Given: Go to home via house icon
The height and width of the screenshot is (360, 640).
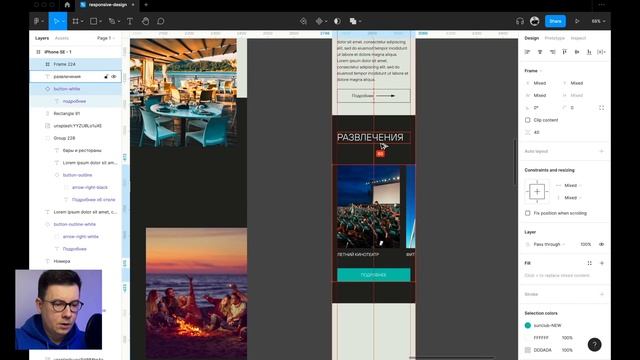Looking at the screenshot, I should (x=67, y=5).
